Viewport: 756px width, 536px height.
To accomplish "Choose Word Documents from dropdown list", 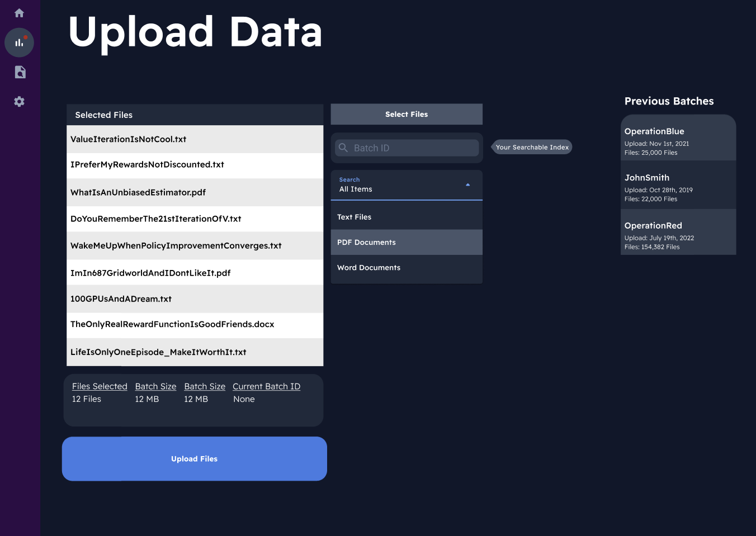I will [x=407, y=268].
